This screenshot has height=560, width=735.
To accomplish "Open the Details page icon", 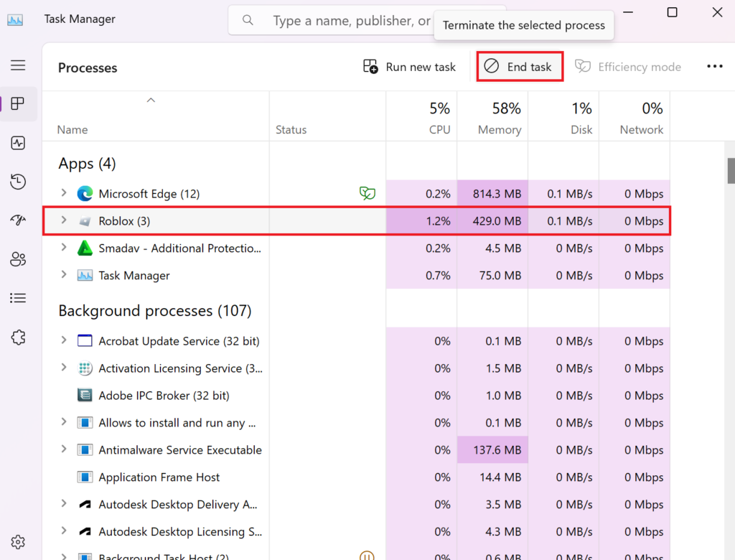I will pyautogui.click(x=18, y=298).
